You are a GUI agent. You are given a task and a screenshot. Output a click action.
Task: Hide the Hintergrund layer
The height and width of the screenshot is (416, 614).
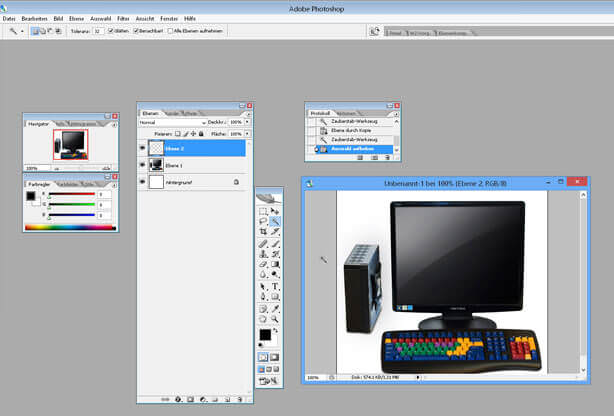point(142,182)
